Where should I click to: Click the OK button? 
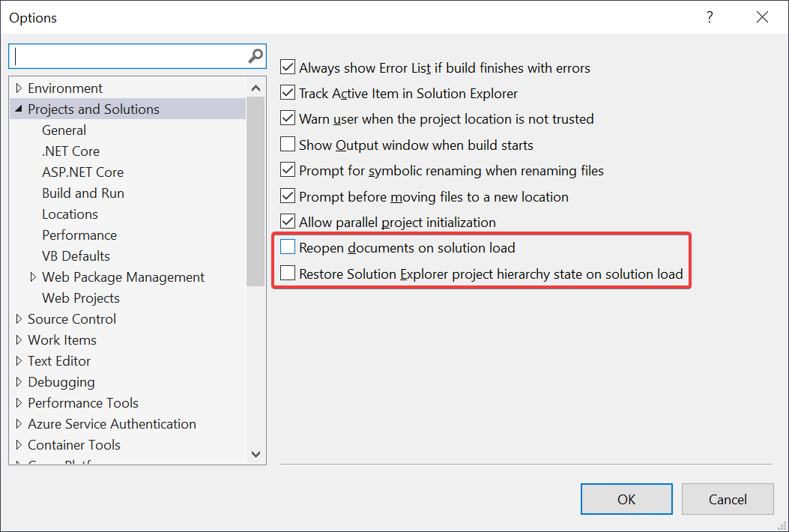pos(626,498)
